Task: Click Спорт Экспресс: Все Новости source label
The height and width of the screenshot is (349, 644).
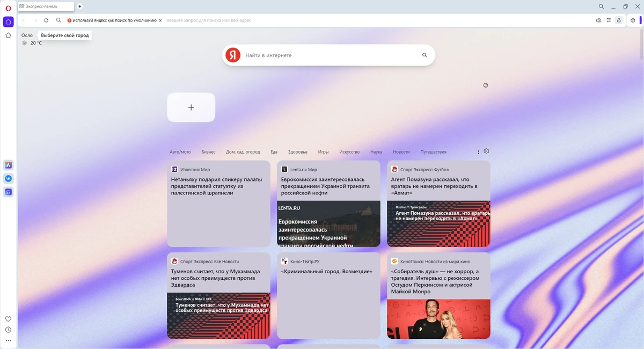Action: point(209,261)
